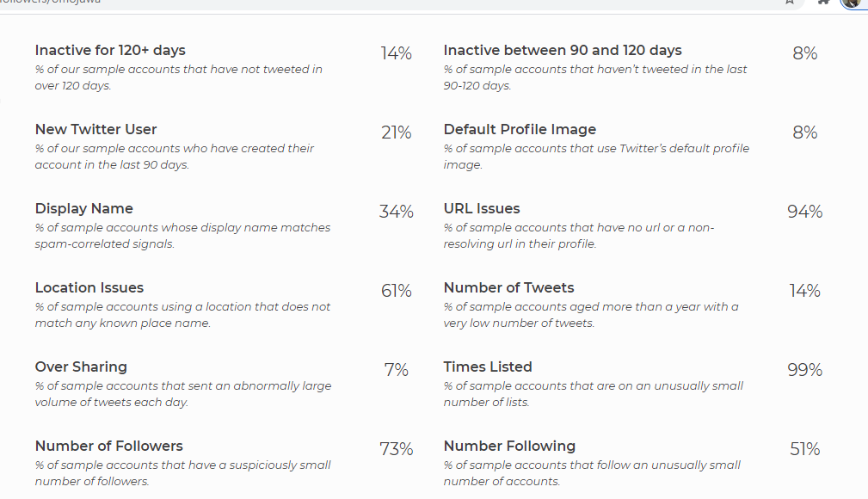This screenshot has height=499, width=868.
Task: Click the 73% Number of Followers value
Action: click(396, 449)
